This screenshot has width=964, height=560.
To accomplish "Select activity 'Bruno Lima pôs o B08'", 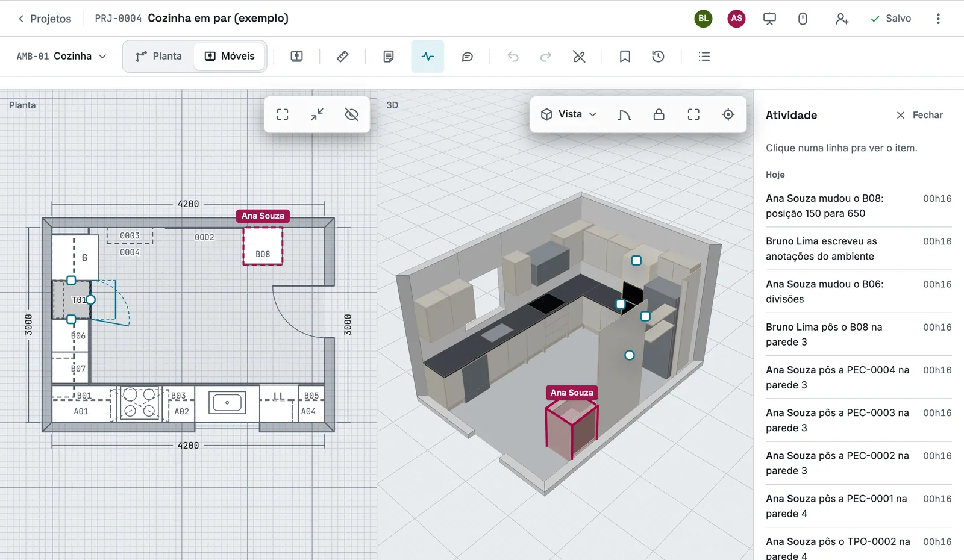I will [x=859, y=334].
